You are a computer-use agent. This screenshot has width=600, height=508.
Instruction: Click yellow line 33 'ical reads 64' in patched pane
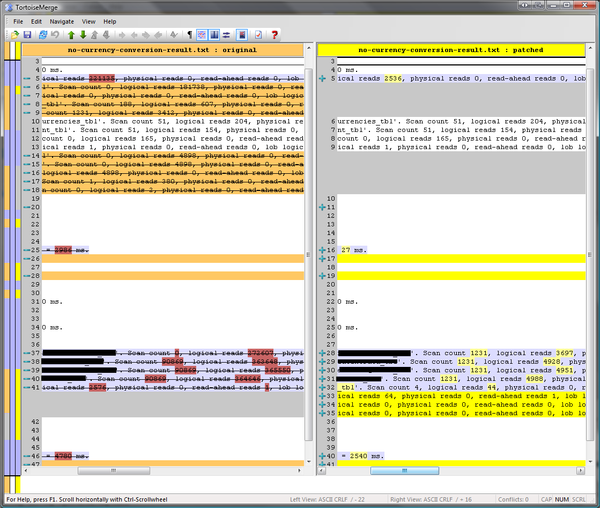click(x=461, y=396)
